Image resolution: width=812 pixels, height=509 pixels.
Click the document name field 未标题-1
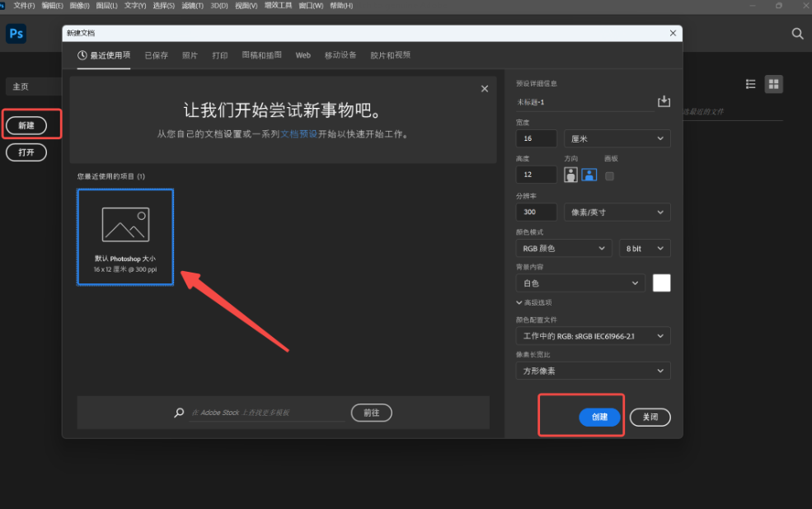(x=585, y=102)
